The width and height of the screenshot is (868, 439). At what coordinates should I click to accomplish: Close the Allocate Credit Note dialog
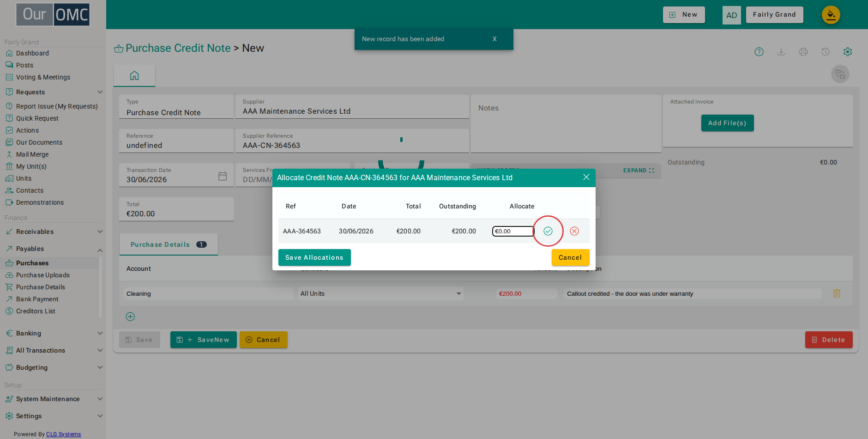pos(586,177)
